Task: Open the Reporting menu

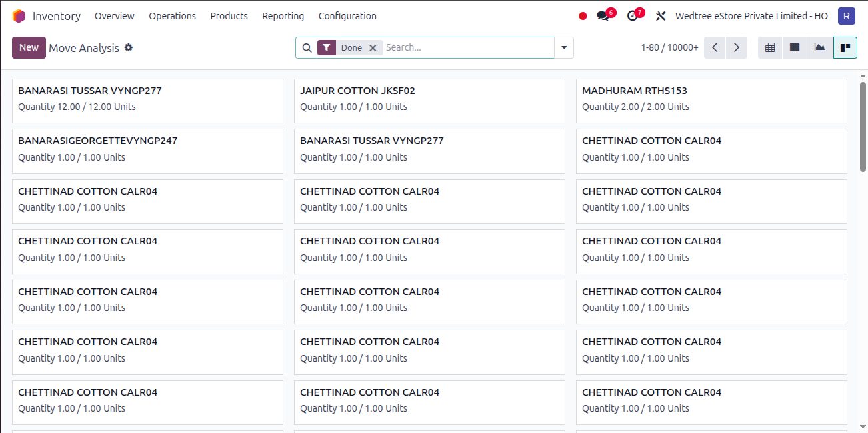Action: [x=283, y=16]
